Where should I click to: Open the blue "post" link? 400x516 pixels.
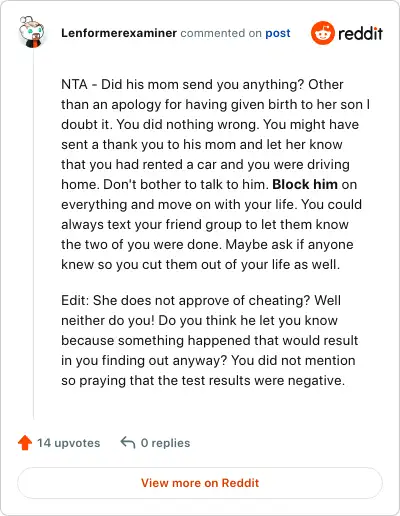pyautogui.click(x=278, y=33)
